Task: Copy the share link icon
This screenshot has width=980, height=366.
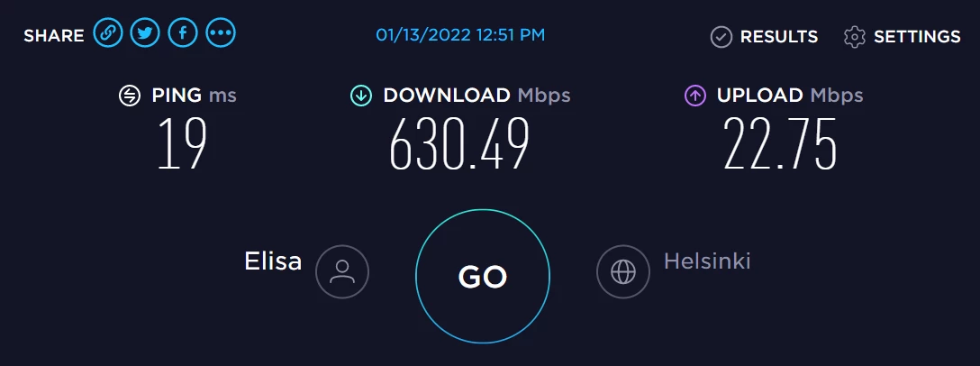Action: (108, 33)
